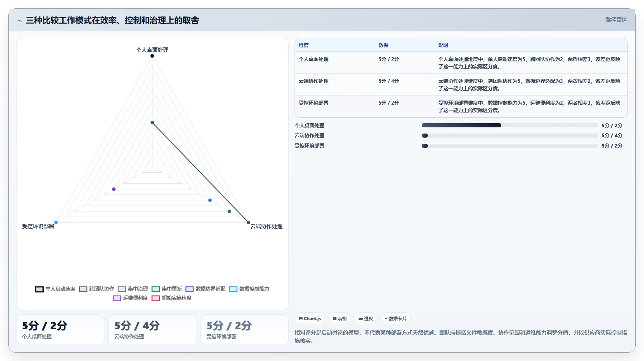This screenshot has width=644, height=361.
Task: Click the 个人桌面处理 radar axis label
Action: click(x=152, y=50)
